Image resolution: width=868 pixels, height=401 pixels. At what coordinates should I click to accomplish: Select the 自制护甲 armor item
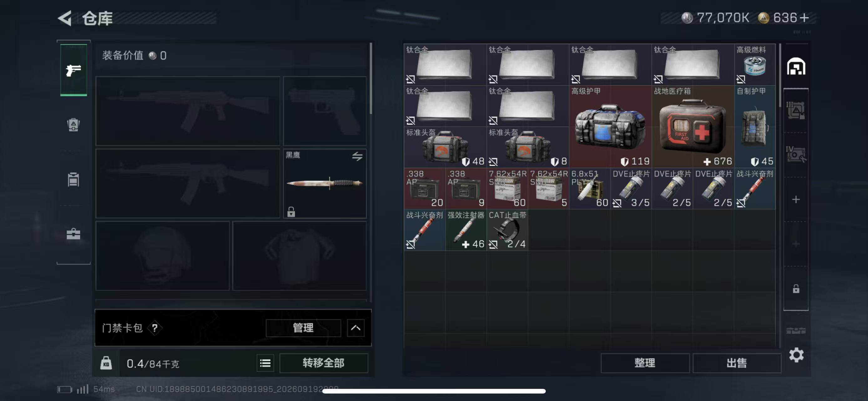[755, 127]
